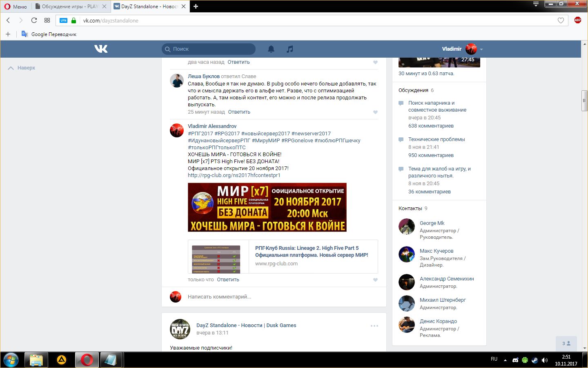Switch the RU language indicator
The height and width of the screenshot is (368, 588).
click(x=494, y=359)
